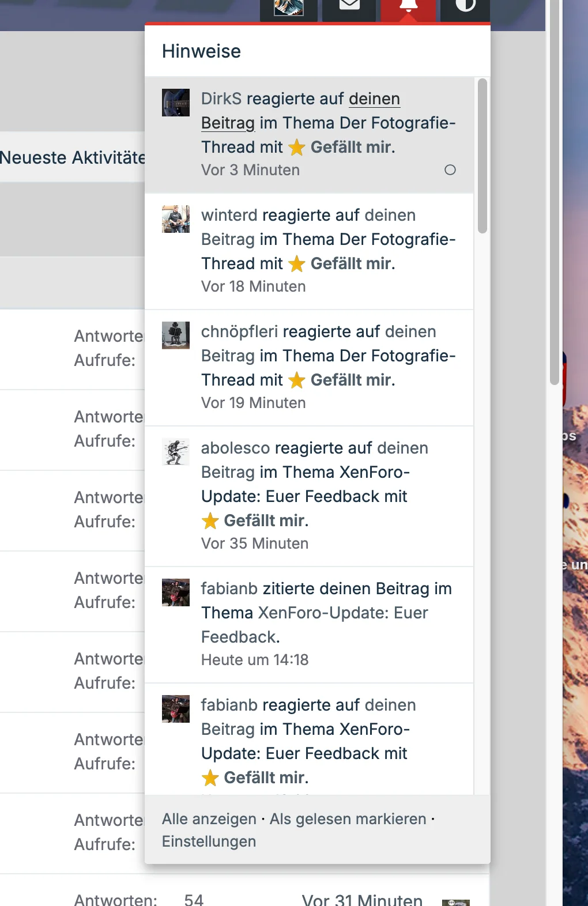The height and width of the screenshot is (906, 588).
Task: Click the 'Vor 19 Minuten' timestamp
Action: [x=254, y=403]
